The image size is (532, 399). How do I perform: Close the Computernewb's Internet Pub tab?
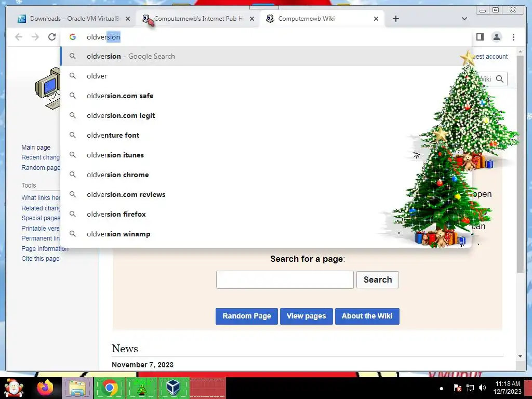pyautogui.click(x=252, y=19)
